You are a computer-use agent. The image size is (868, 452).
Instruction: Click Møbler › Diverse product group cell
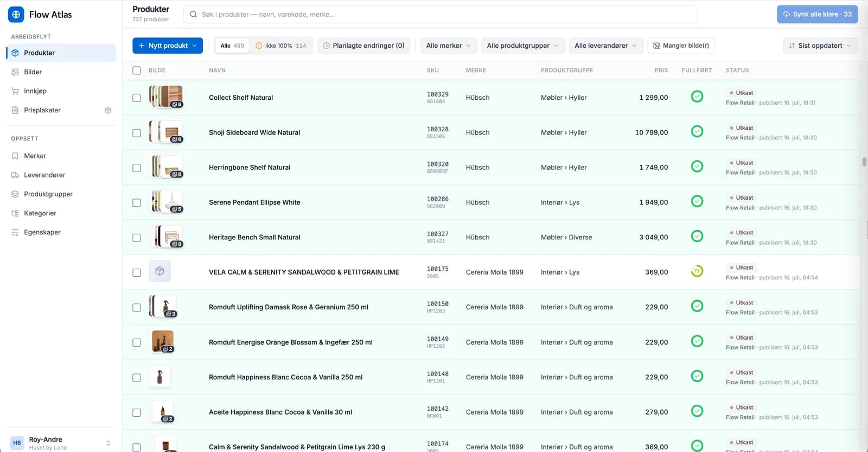point(566,237)
